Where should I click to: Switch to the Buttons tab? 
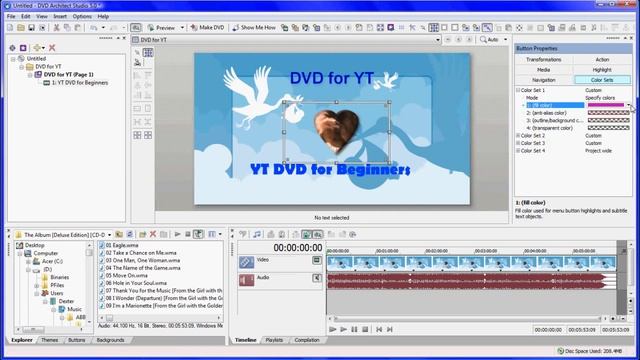pyautogui.click(x=77, y=340)
